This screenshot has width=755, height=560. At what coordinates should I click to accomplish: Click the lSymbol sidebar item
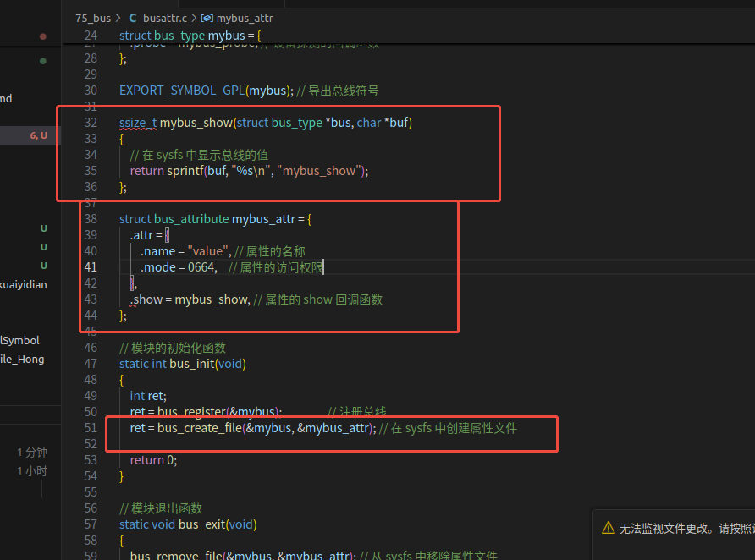[x=19, y=341]
